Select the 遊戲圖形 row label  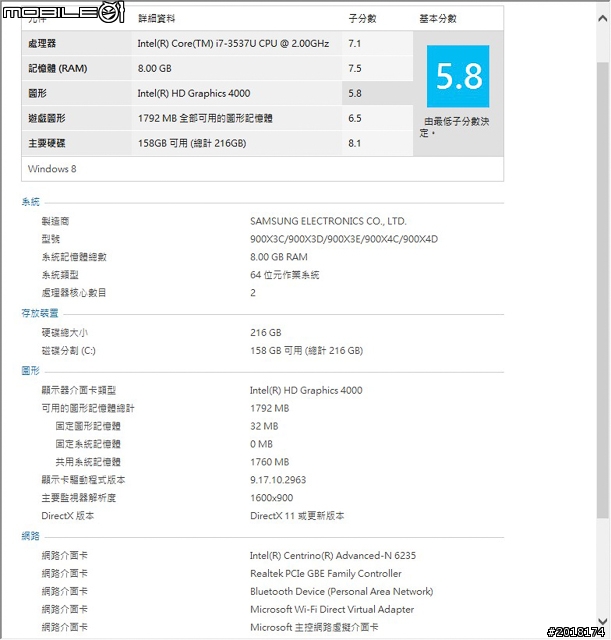pyautogui.click(x=47, y=118)
